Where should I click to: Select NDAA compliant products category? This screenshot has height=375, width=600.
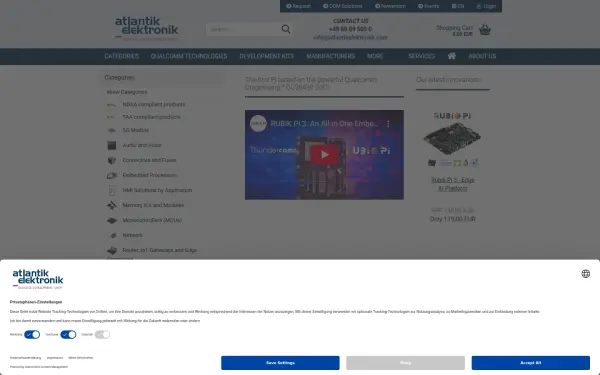[x=154, y=104]
